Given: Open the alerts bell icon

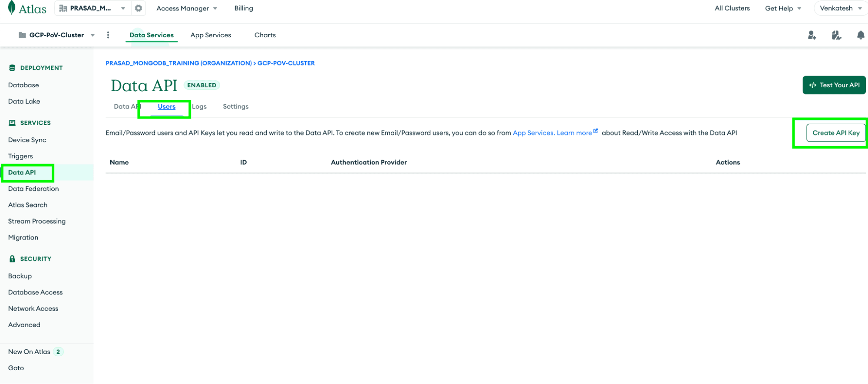Looking at the screenshot, I should 861,35.
